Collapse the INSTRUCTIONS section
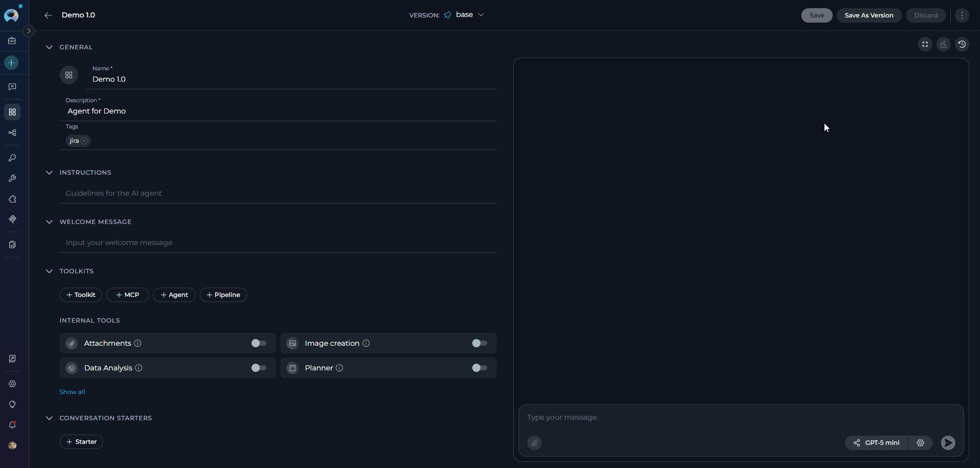 (x=49, y=173)
